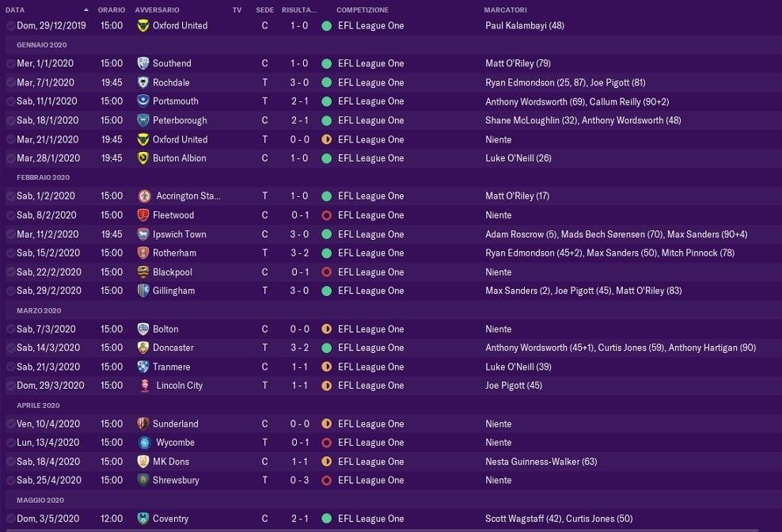Click the Oxford United club badge on 29/12/2019
This screenshot has height=532, width=782.
[142, 26]
